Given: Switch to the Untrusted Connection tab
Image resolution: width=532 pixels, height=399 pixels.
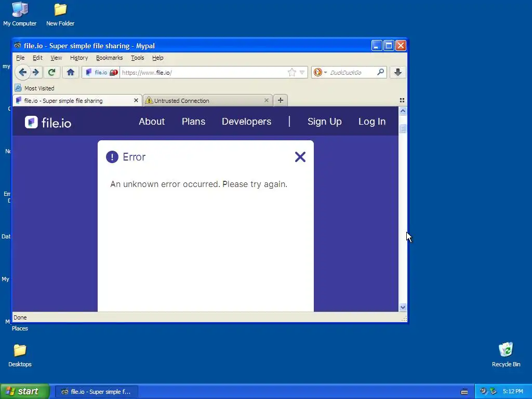Looking at the screenshot, I should pos(208,100).
